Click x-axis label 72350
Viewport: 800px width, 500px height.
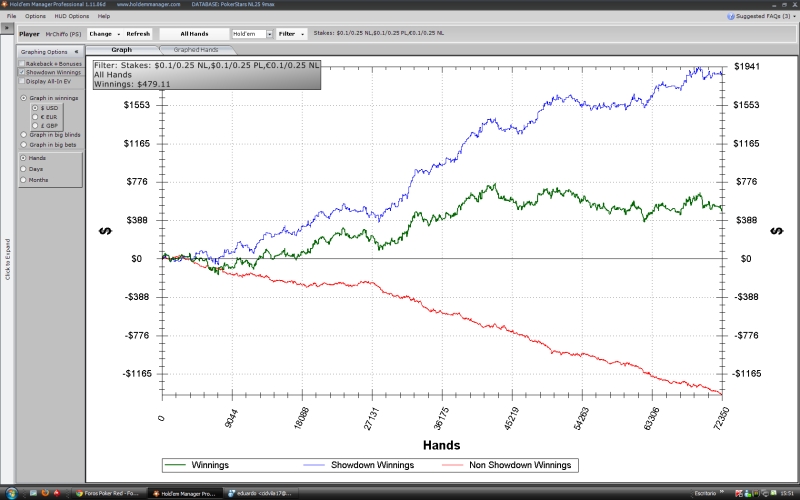tap(721, 418)
